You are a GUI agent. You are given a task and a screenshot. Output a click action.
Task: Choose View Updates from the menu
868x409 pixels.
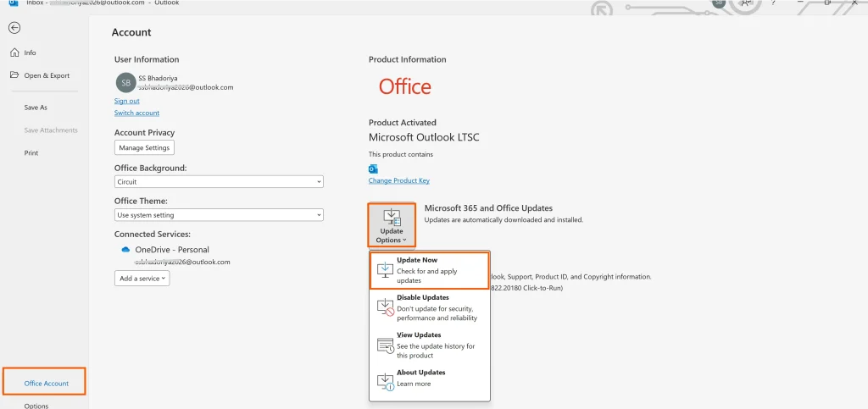pyautogui.click(x=430, y=345)
